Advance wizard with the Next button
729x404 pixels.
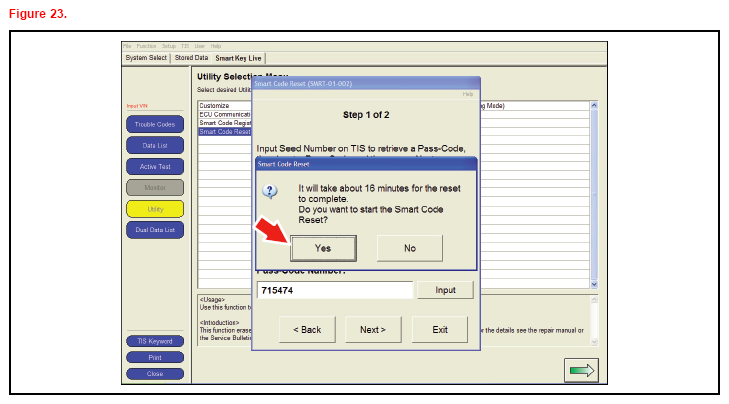tap(372, 329)
